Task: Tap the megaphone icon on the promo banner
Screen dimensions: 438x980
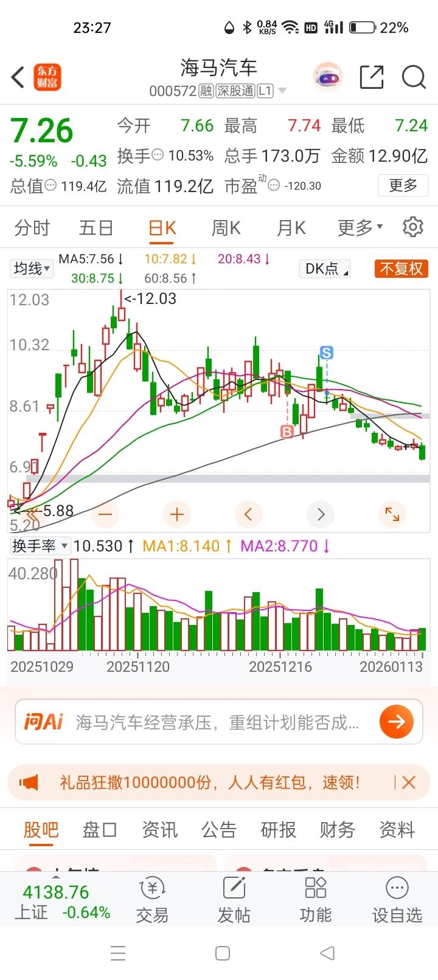Action: (29, 782)
